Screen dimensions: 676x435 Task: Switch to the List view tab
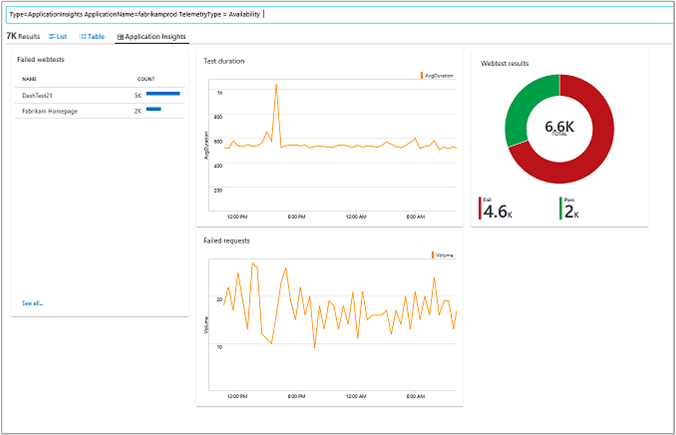58,37
